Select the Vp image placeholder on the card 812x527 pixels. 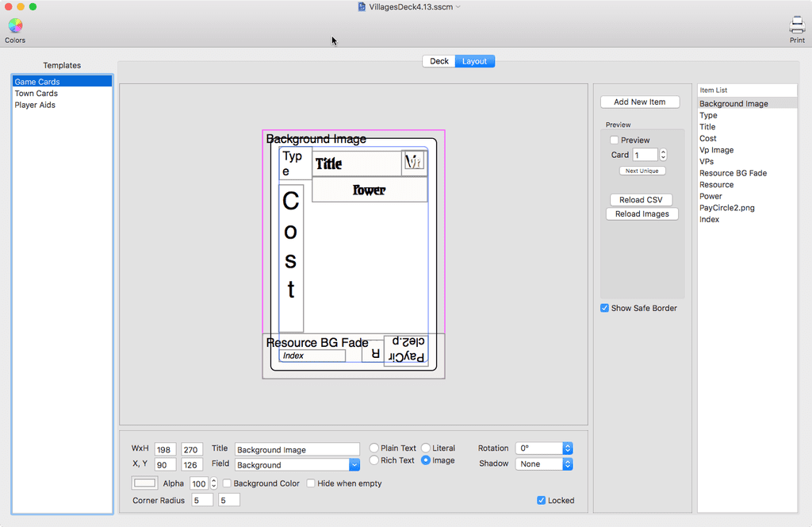(x=414, y=162)
